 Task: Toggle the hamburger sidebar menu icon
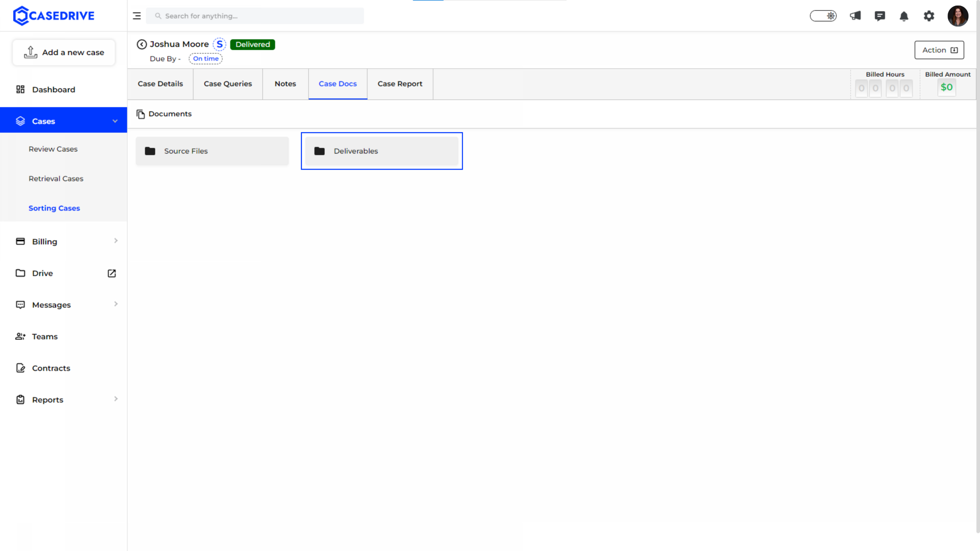pyautogui.click(x=136, y=16)
